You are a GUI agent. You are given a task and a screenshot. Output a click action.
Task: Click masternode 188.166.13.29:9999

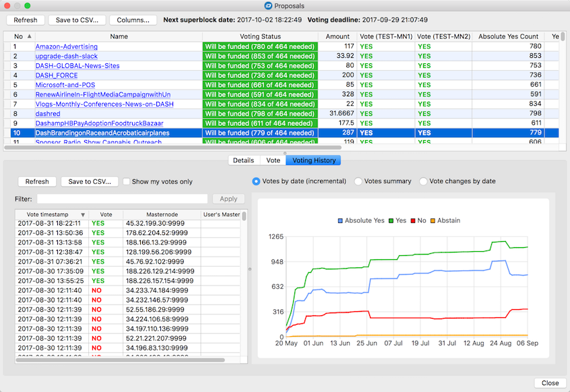[156, 242]
